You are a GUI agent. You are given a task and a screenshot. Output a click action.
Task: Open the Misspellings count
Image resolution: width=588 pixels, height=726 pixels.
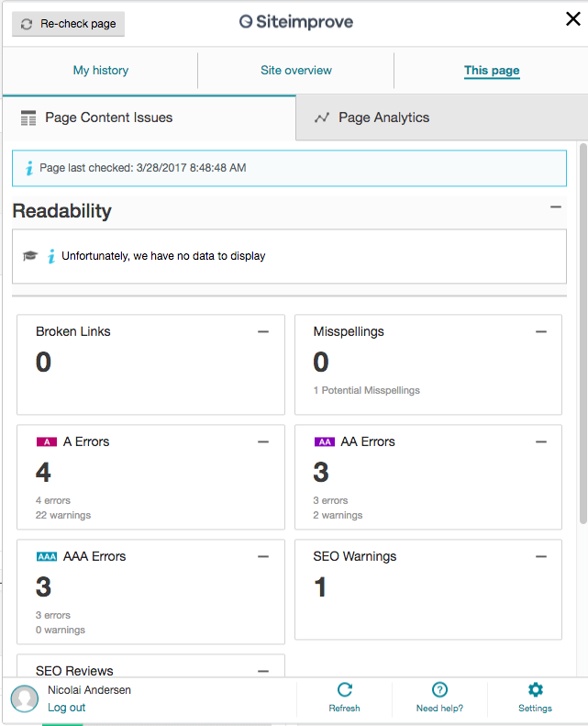321,362
